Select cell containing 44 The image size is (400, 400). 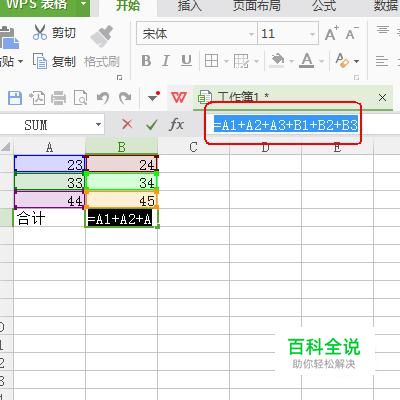(x=49, y=200)
